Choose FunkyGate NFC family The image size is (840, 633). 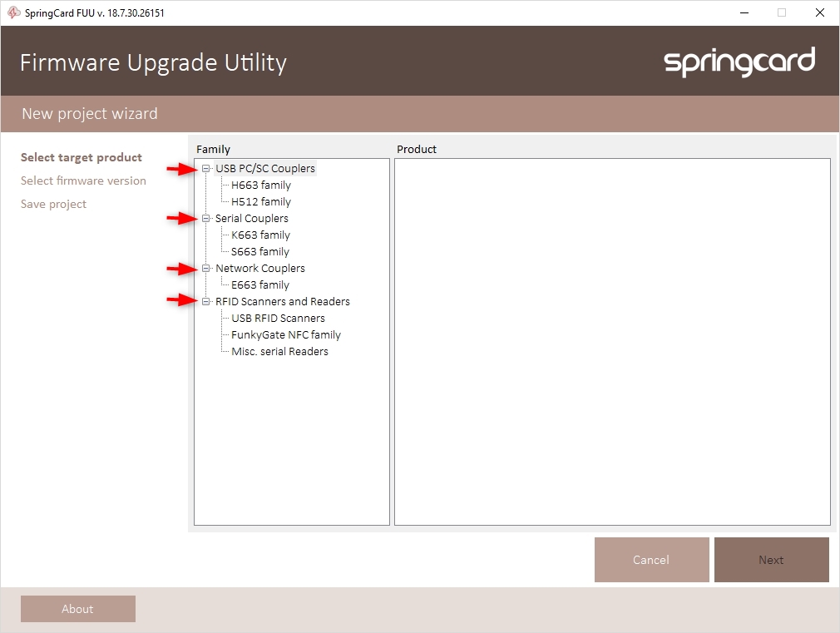pos(285,334)
